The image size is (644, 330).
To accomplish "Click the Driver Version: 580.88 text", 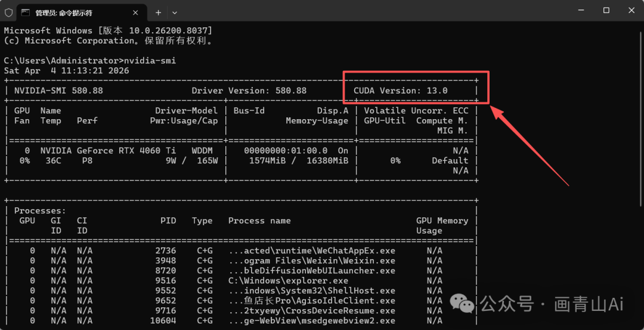I will click(249, 91).
